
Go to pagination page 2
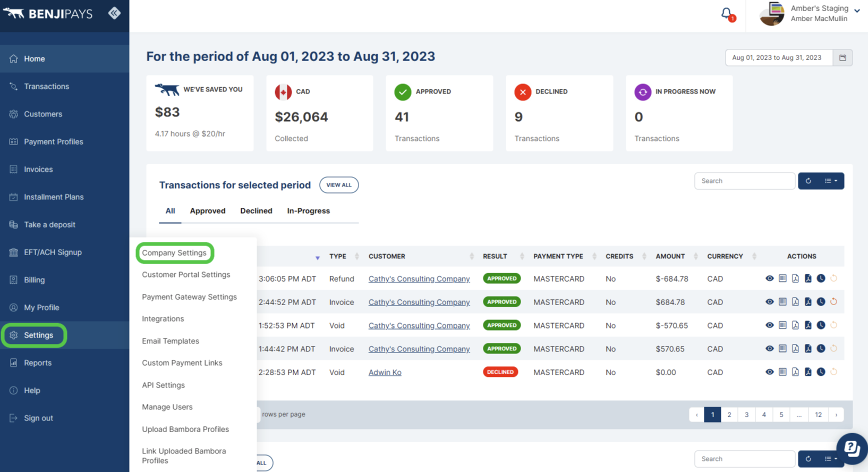(729, 415)
